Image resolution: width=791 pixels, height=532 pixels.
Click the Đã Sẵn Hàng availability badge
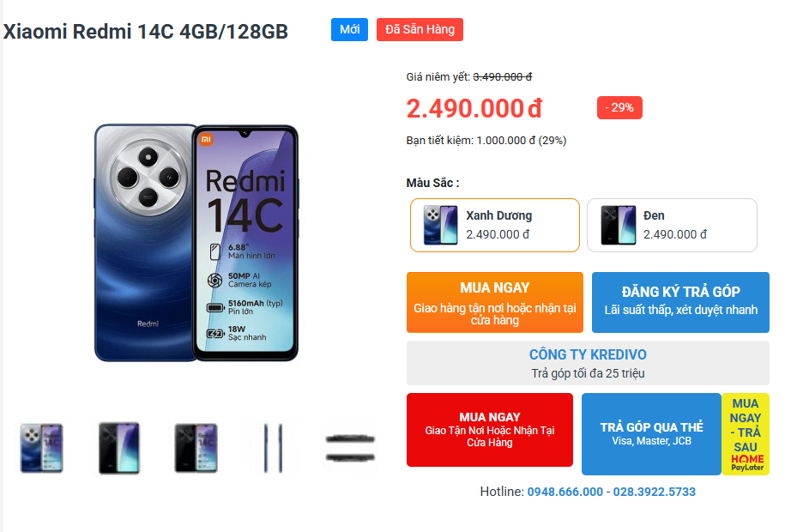[x=420, y=29]
